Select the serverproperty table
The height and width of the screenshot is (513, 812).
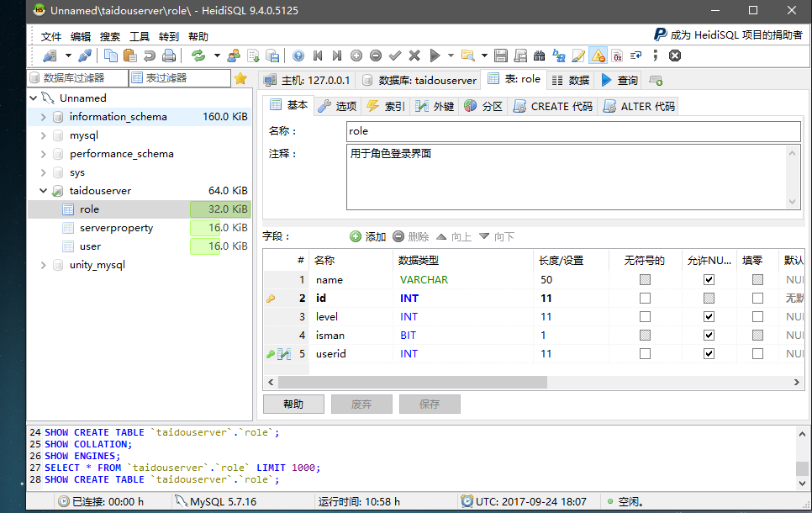click(116, 228)
